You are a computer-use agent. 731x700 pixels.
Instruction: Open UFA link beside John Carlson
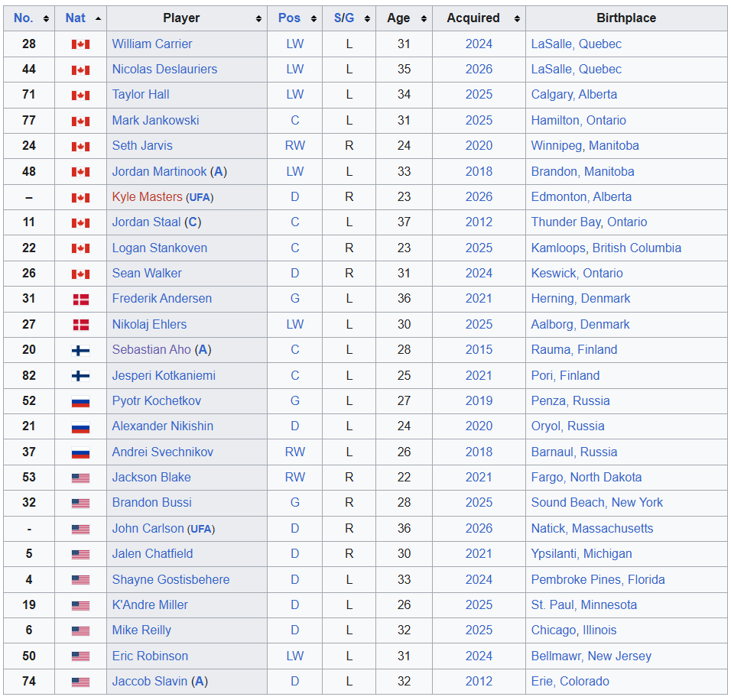click(200, 529)
